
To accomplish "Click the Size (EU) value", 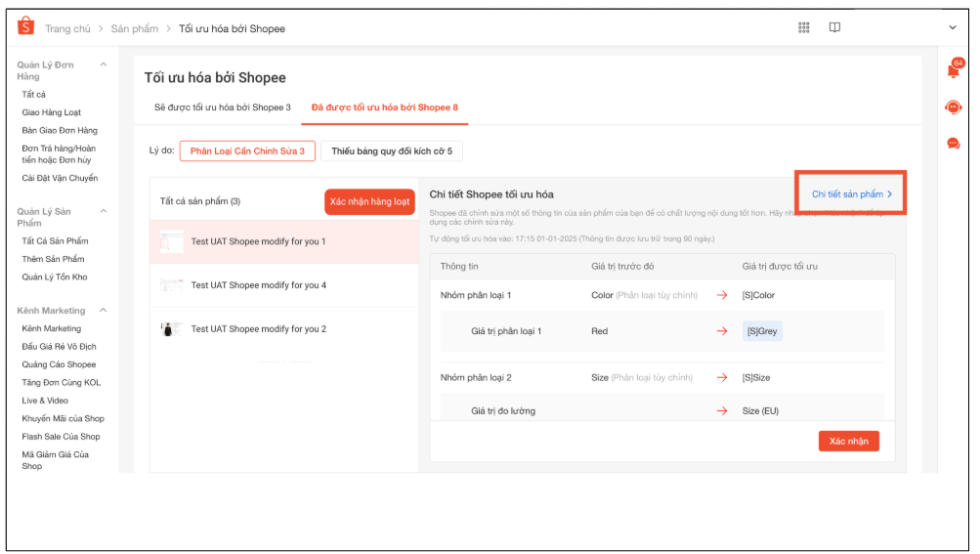I will (760, 410).
